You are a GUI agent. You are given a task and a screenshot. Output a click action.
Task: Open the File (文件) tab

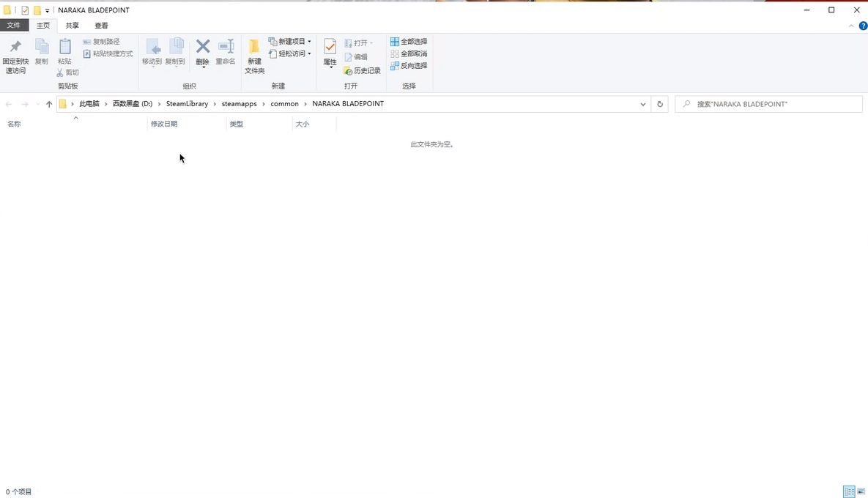tap(14, 26)
